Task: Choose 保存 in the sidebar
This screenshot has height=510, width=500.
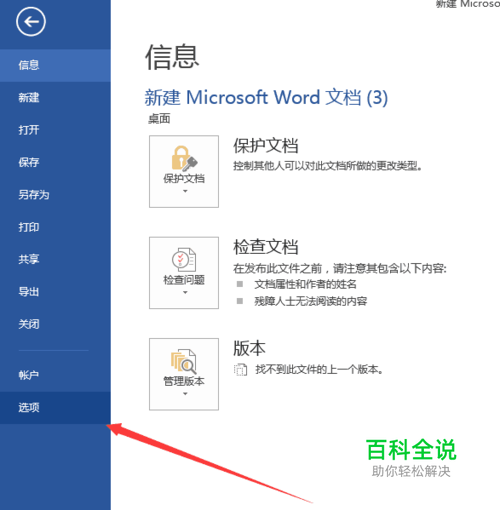Action: tap(55, 162)
